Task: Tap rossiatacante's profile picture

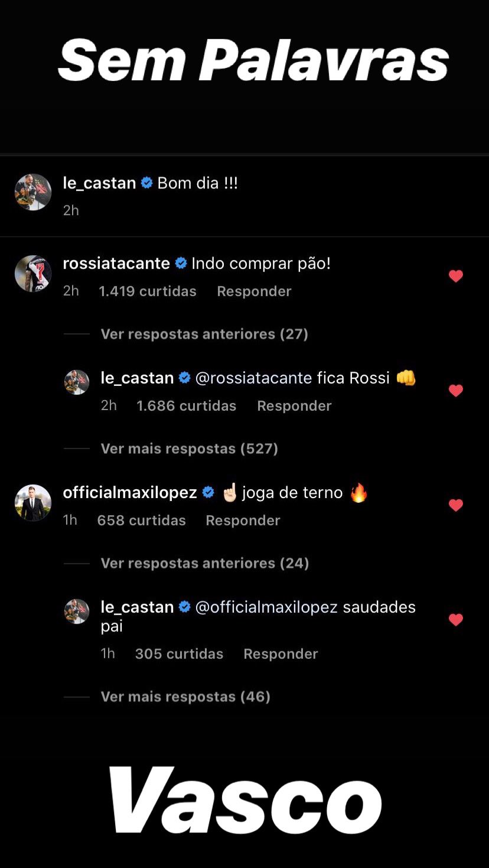Action: 33,274
